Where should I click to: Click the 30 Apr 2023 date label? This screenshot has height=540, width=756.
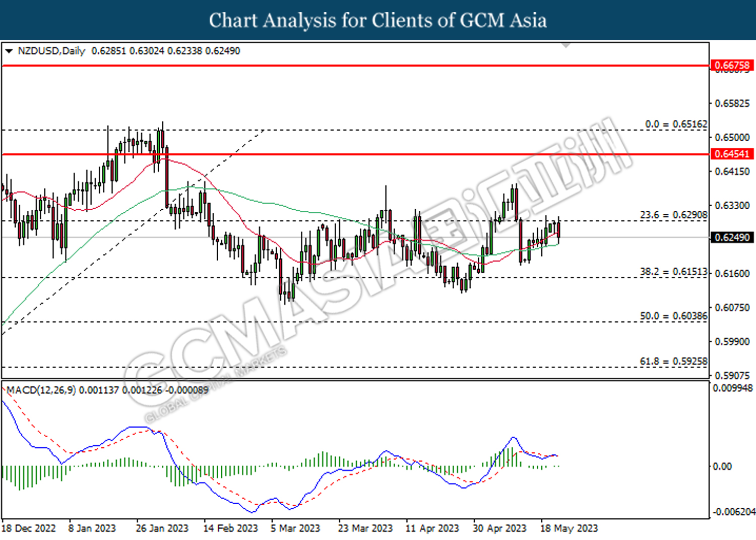499,528
